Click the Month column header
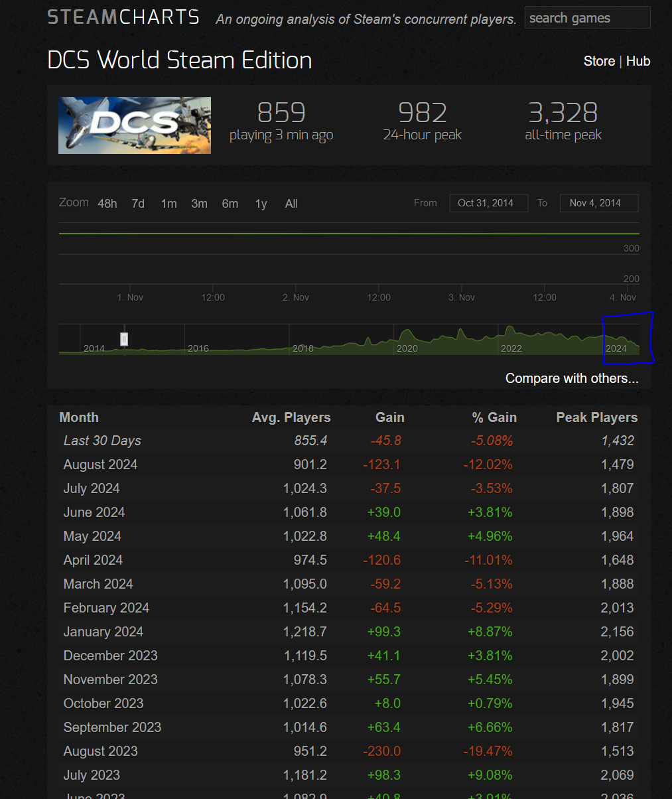 pyautogui.click(x=79, y=417)
